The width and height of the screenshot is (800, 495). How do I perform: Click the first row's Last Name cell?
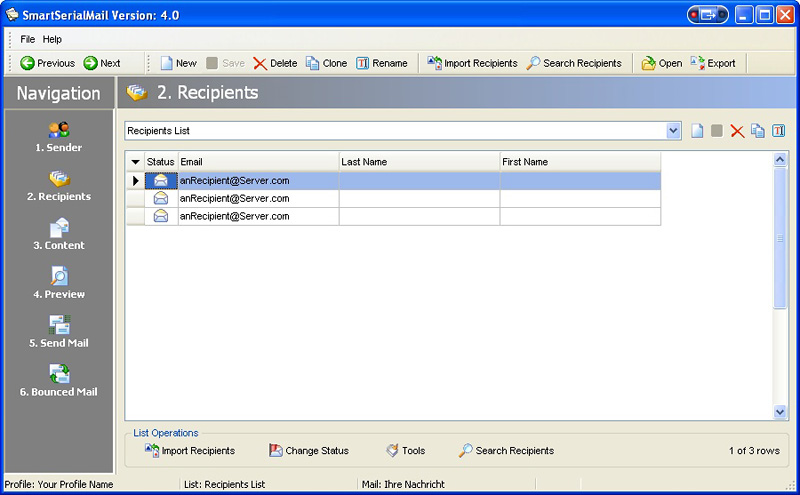click(x=419, y=181)
